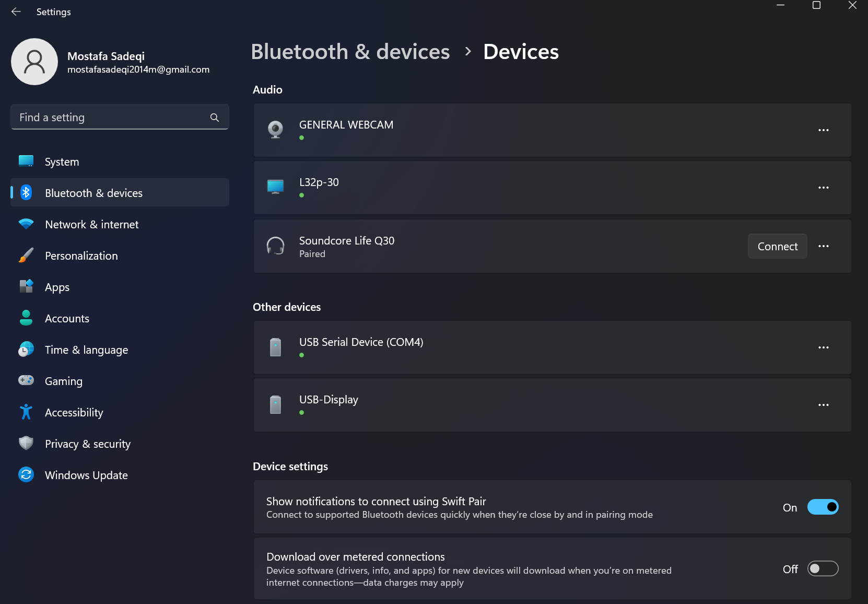This screenshot has height=604, width=868.
Task: Select Privacy & security section
Action: 120,444
